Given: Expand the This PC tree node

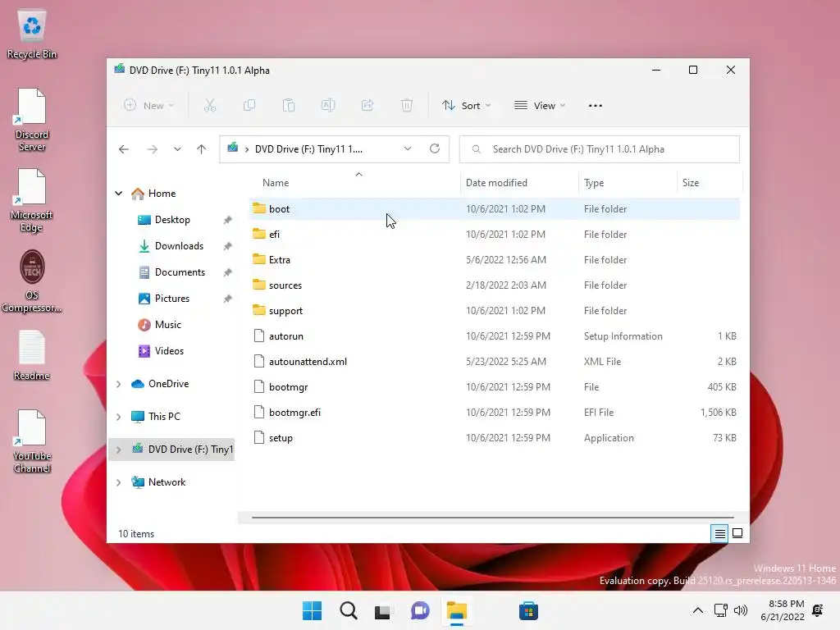Looking at the screenshot, I should 118,417.
